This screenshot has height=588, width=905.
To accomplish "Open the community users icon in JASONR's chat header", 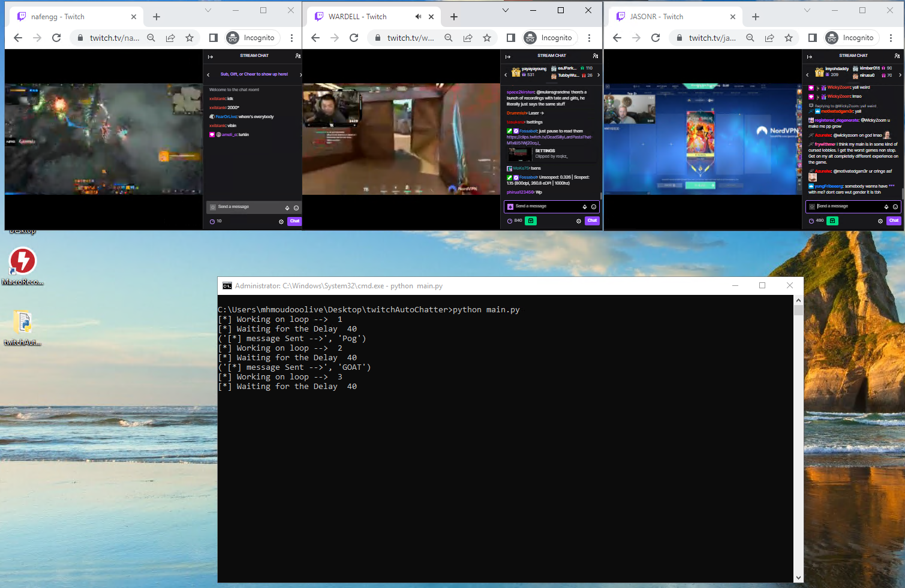I will pos(897,55).
